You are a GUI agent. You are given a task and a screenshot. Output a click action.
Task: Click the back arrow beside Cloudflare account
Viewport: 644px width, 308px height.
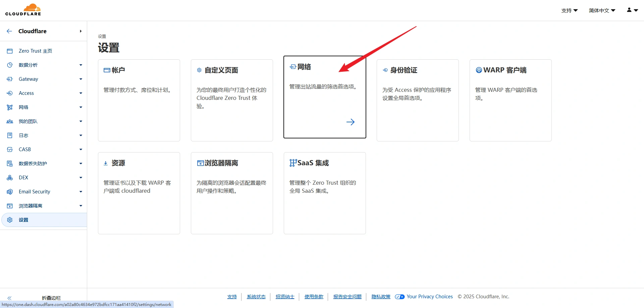tap(9, 31)
